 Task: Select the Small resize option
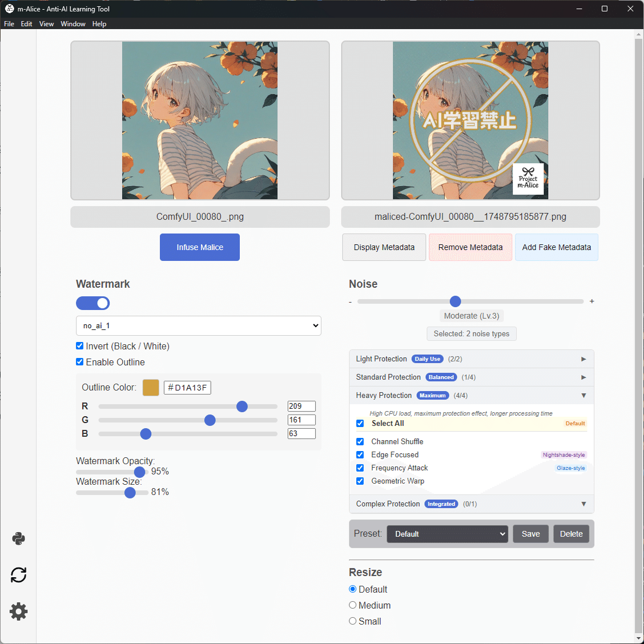pyautogui.click(x=352, y=621)
